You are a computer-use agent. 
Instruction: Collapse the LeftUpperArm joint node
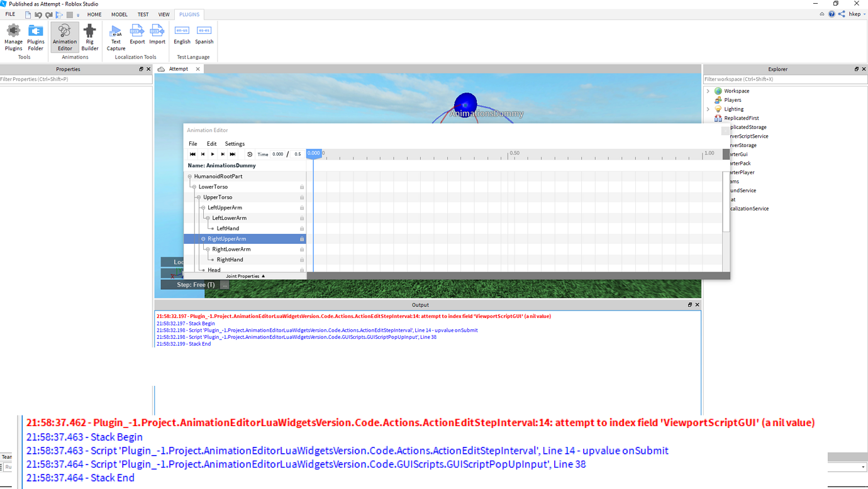point(203,207)
